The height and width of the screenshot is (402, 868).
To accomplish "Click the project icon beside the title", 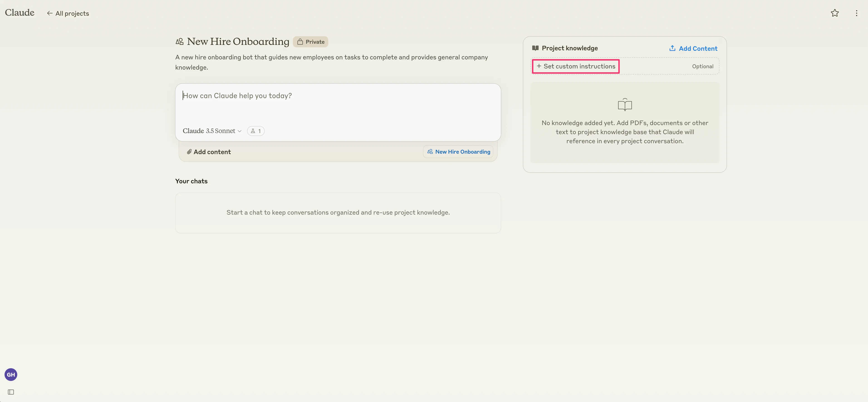I will [x=179, y=41].
